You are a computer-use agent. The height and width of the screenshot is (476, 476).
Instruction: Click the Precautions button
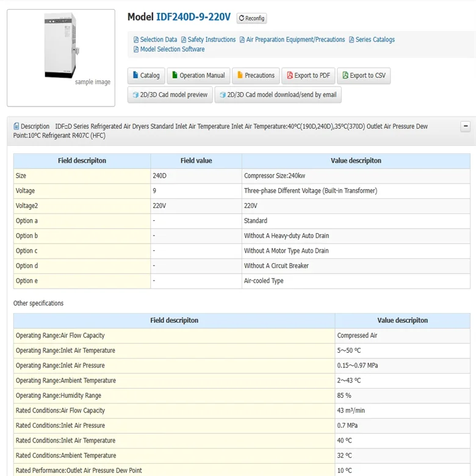(256, 76)
